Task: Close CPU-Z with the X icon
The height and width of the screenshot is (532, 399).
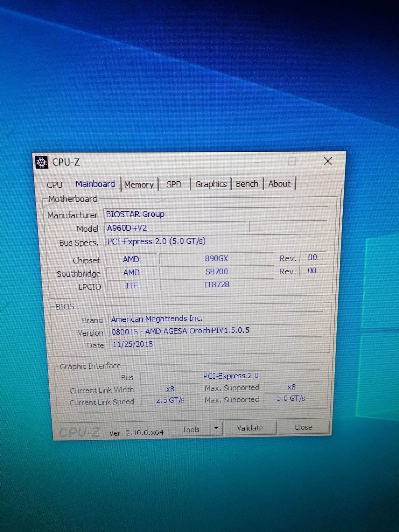Action: [328, 161]
